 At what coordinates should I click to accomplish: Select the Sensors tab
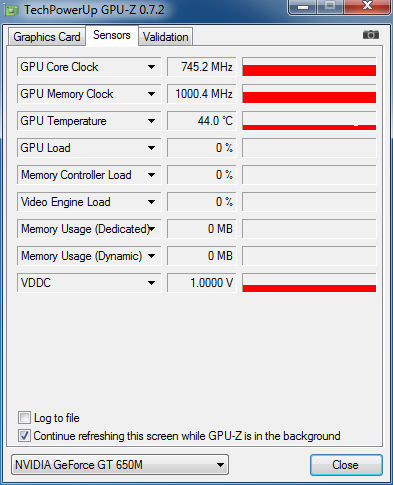coord(112,35)
